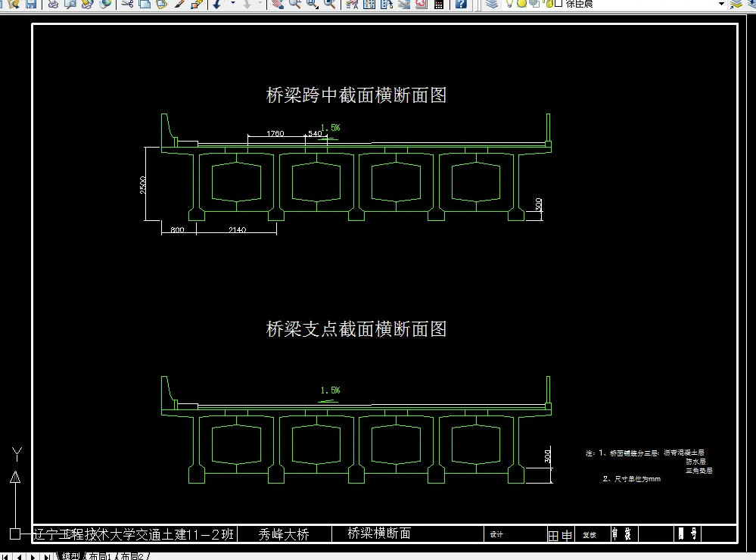Open the Zoom Window flyout icon

pos(312,4)
